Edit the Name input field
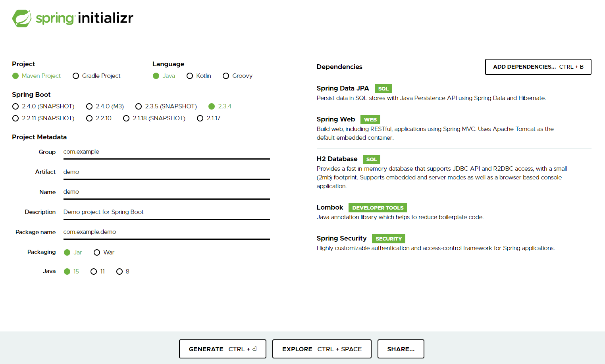This screenshot has height=364, width=605. 167,192
